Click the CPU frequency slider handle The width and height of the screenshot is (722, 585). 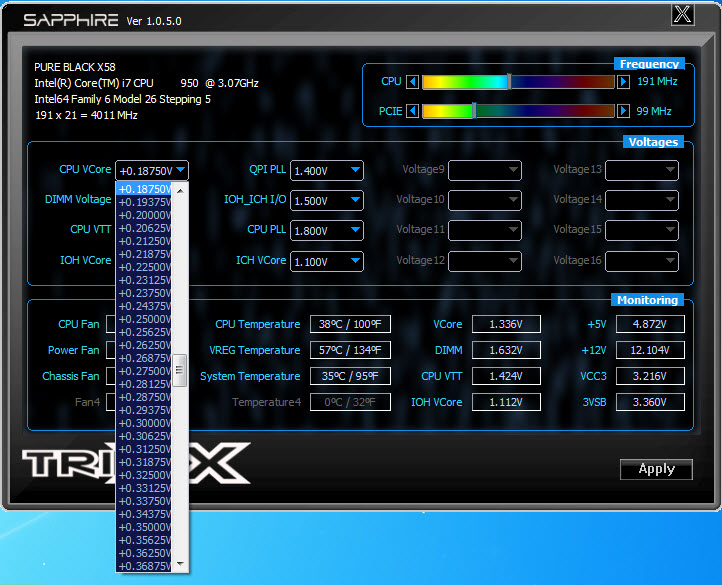[x=509, y=82]
